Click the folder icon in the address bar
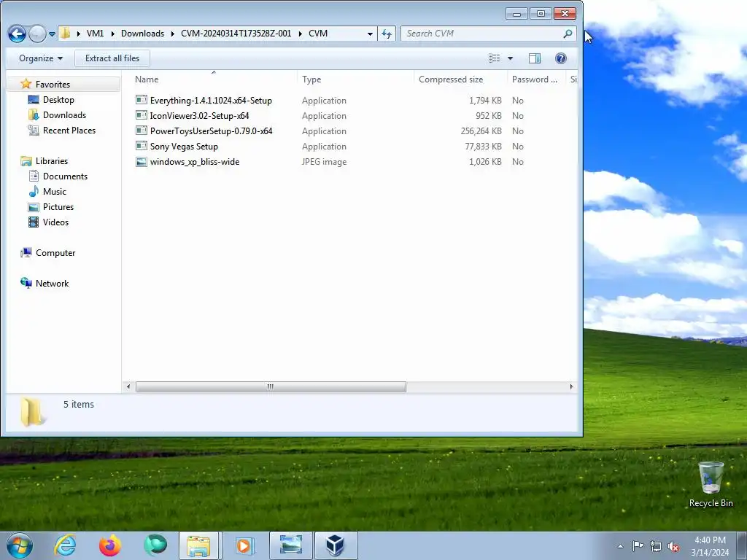 point(65,34)
